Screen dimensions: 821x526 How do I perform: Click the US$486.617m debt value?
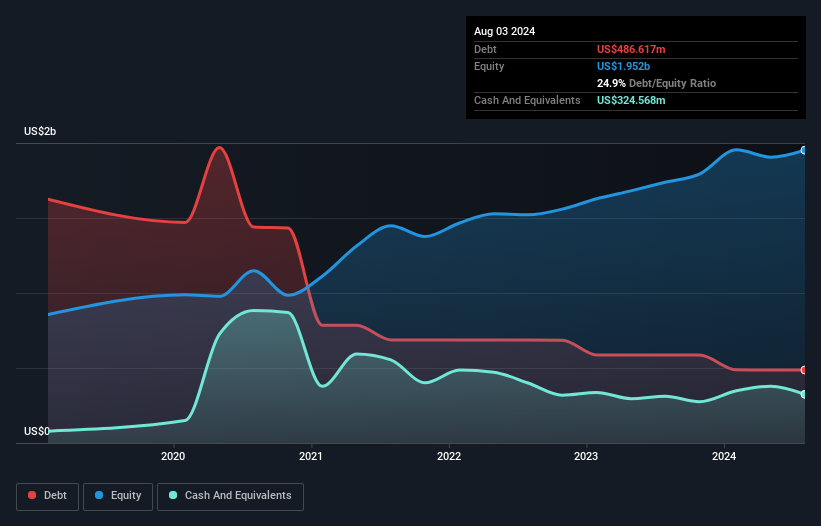pyautogui.click(x=631, y=49)
